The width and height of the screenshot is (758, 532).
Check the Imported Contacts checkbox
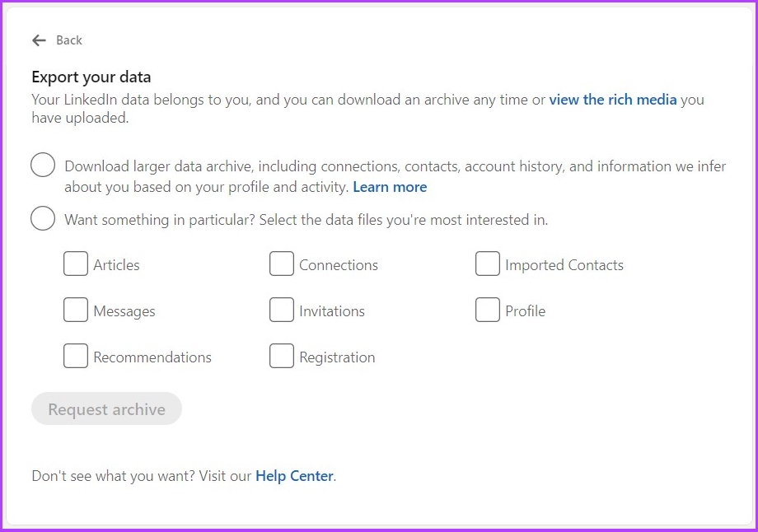pyautogui.click(x=487, y=264)
